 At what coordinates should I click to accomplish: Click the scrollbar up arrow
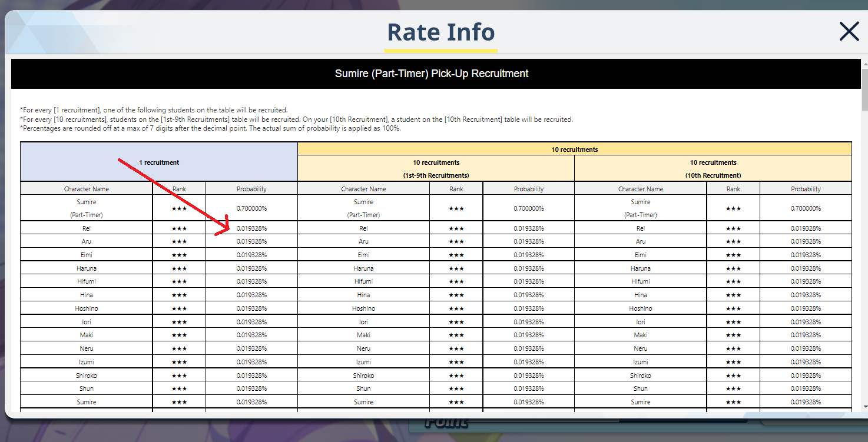pyautogui.click(x=864, y=63)
